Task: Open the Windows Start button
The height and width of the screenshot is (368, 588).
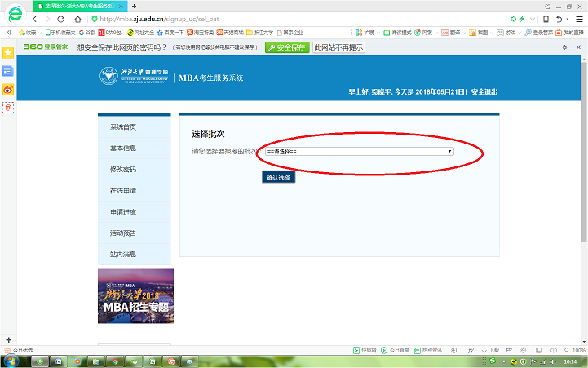Action: click(x=10, y=361)
